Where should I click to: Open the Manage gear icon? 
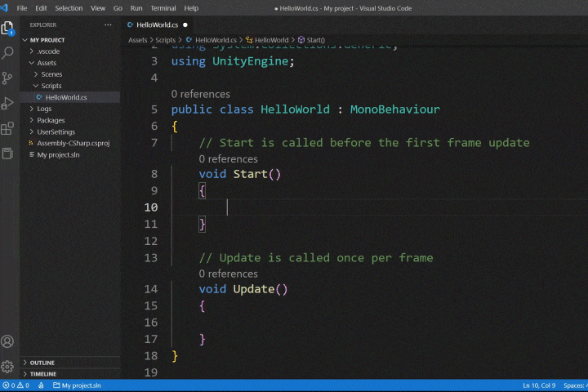click(x=7, y=367)
